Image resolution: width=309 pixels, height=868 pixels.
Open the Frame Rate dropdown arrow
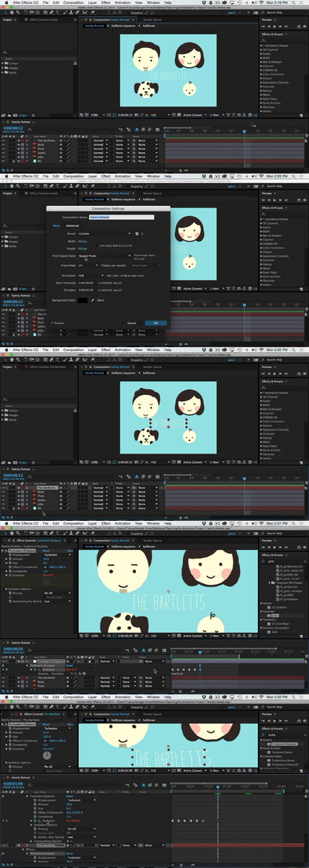coord(97,265)
